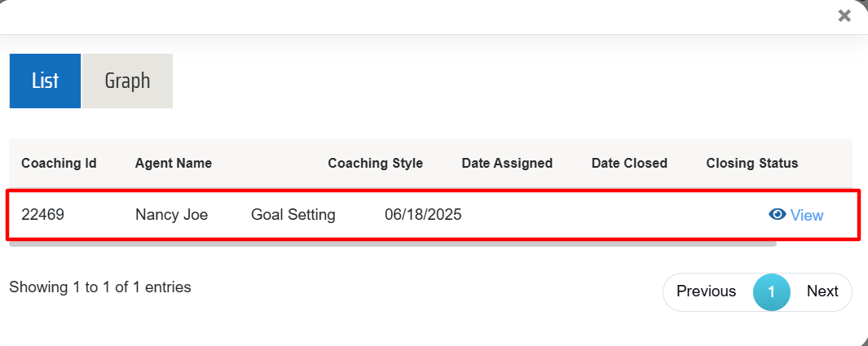The image size is (868, 346).
Task: Sort by the Coaching Style column header
Action: point(375,163)
